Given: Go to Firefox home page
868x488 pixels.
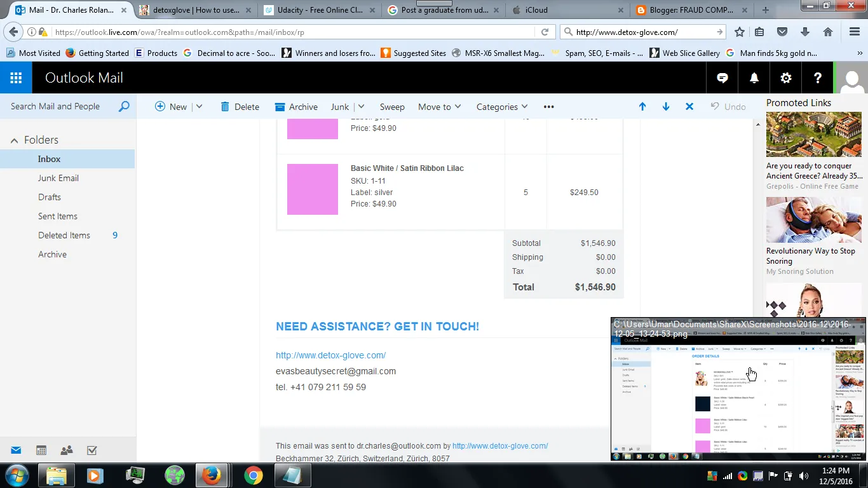Looking at the screenshot, I should [827, 32].
